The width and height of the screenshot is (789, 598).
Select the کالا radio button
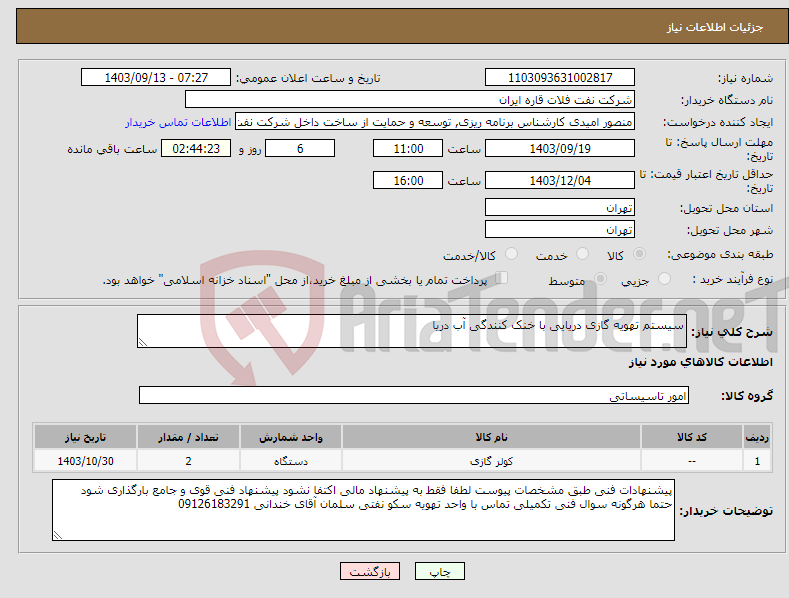pyautogui.click(x=639, y=254)
